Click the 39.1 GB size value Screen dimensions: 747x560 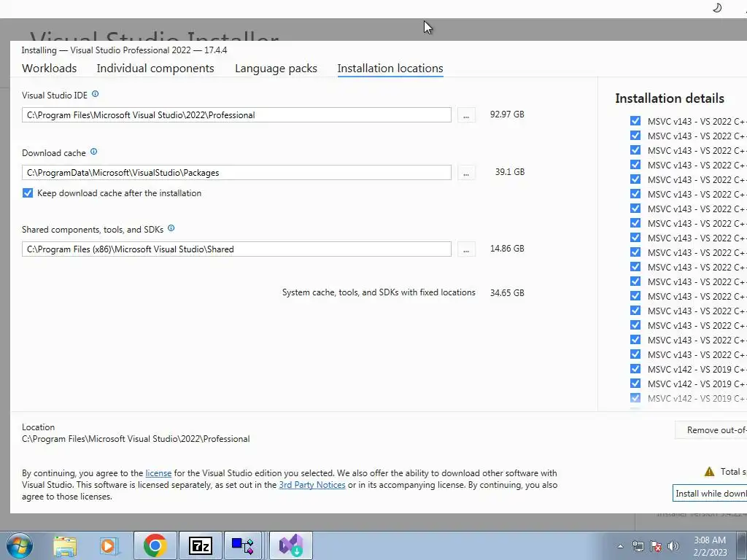(x=510, y=172)
